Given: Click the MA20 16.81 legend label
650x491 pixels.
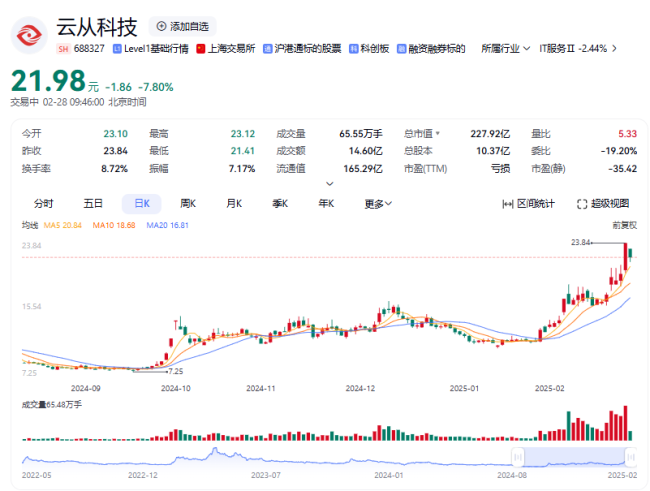Looking at the screenshot, I should pyautogui.click(x=167, y=225).
